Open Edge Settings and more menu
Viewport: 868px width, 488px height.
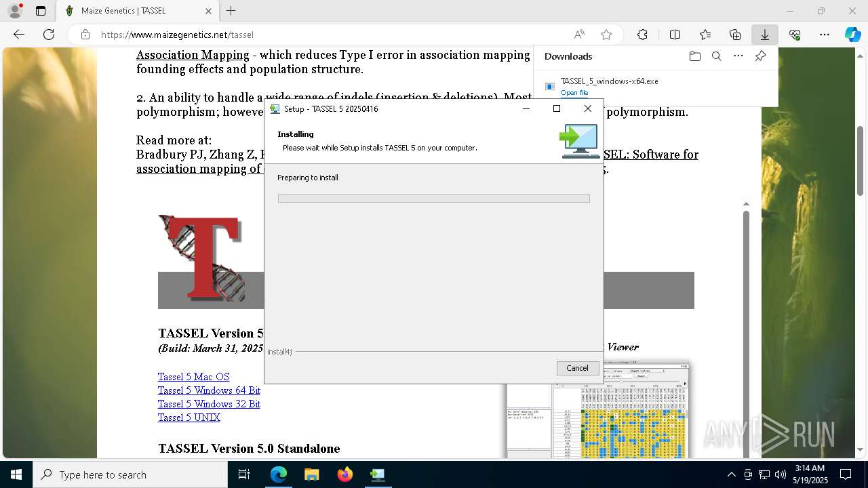coord(825,35)
